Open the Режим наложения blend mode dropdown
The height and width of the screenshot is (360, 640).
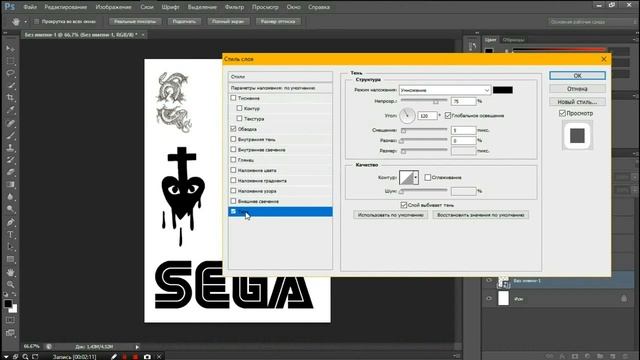[444, 90]
